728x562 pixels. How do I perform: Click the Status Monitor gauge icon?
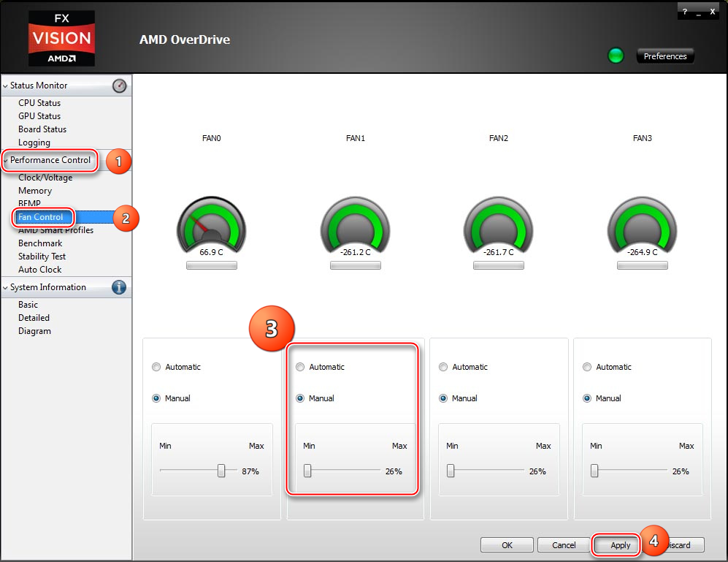(x=119, y=86)
